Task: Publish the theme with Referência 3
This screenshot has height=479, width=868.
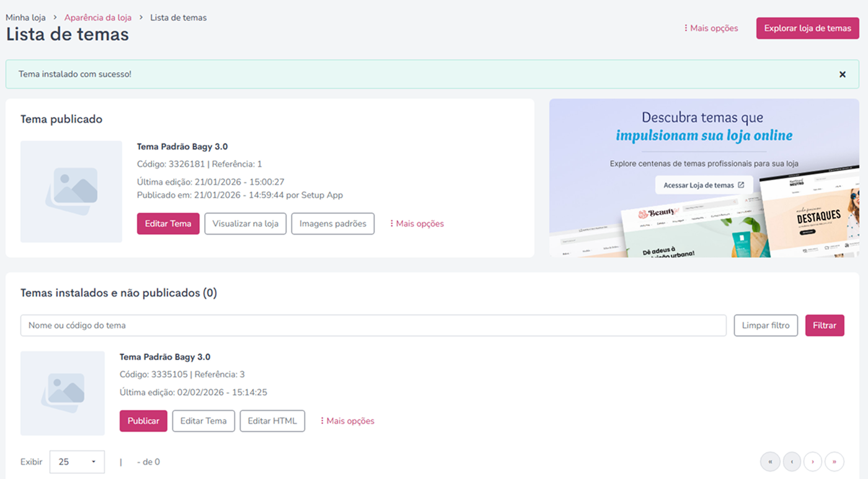Action: [x=143, y=421]
